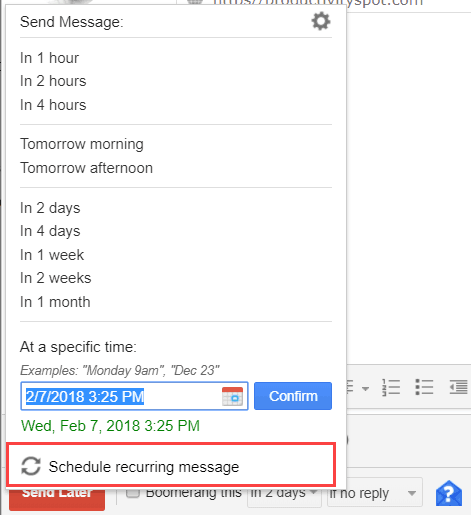The width and height of the screenshot is (471, 515).
Task: Pick 'In 1 week' send option
Action: coord(52,255)
